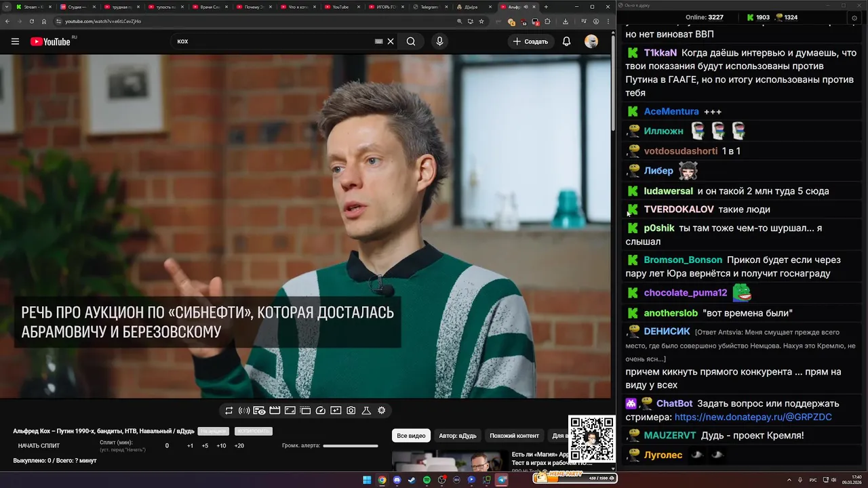
Task: Open Discord from the taskbar
Action: coord(397,480)
